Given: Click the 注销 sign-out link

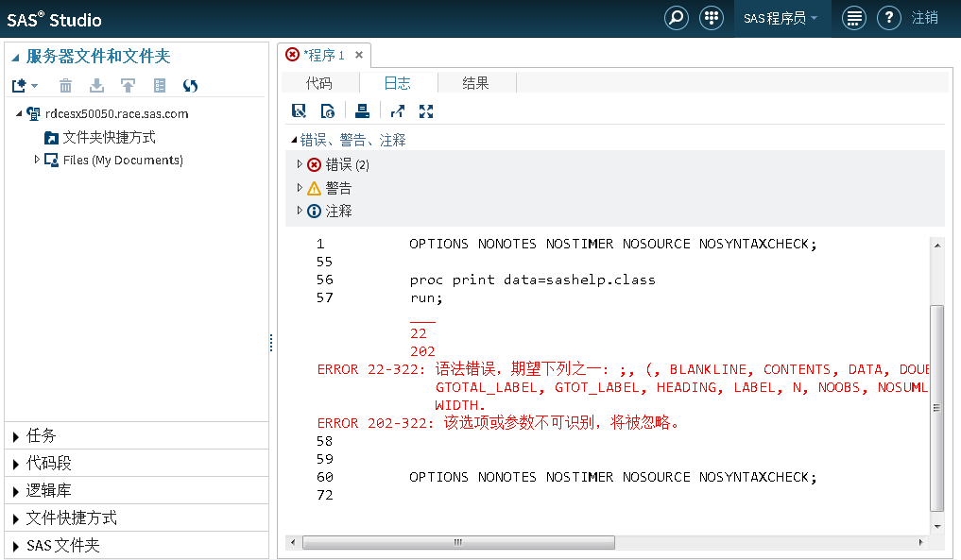Looking at the screenshot, I should coord(925,18).
